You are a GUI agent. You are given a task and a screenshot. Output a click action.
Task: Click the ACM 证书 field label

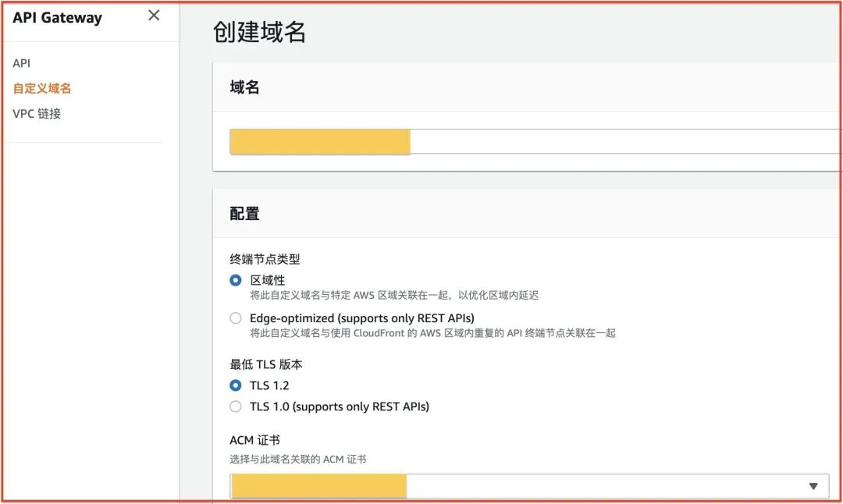coord(254,440)
